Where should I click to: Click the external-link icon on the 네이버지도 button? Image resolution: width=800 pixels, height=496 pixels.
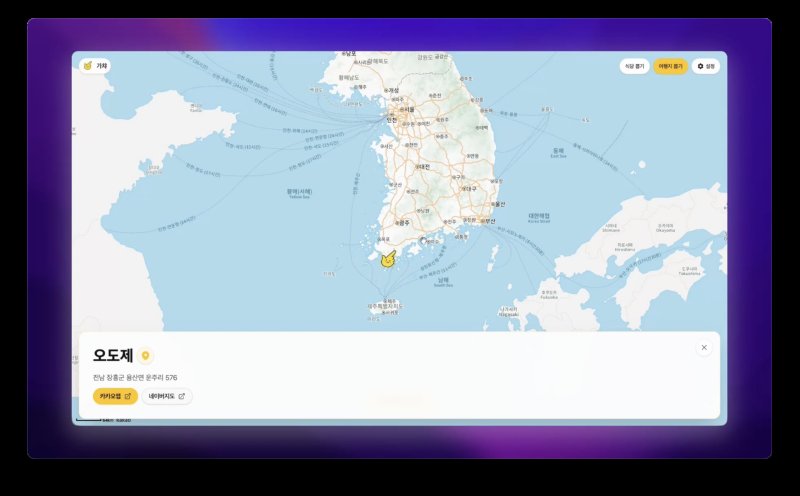click(181, 396)
